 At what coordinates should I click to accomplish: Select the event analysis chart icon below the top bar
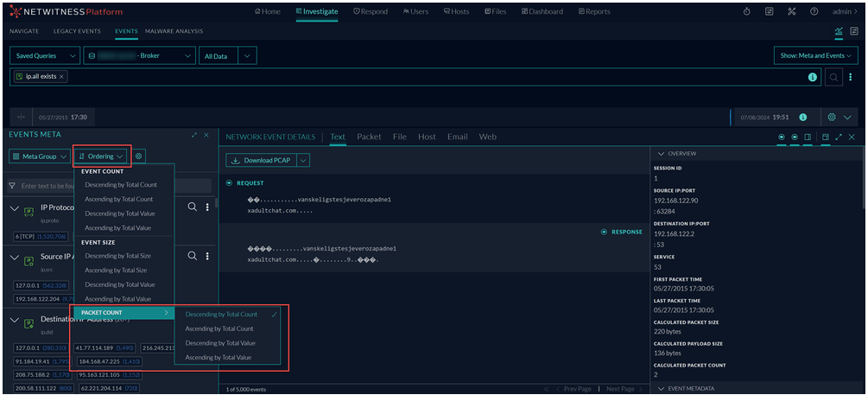click(x=839, y=32)
